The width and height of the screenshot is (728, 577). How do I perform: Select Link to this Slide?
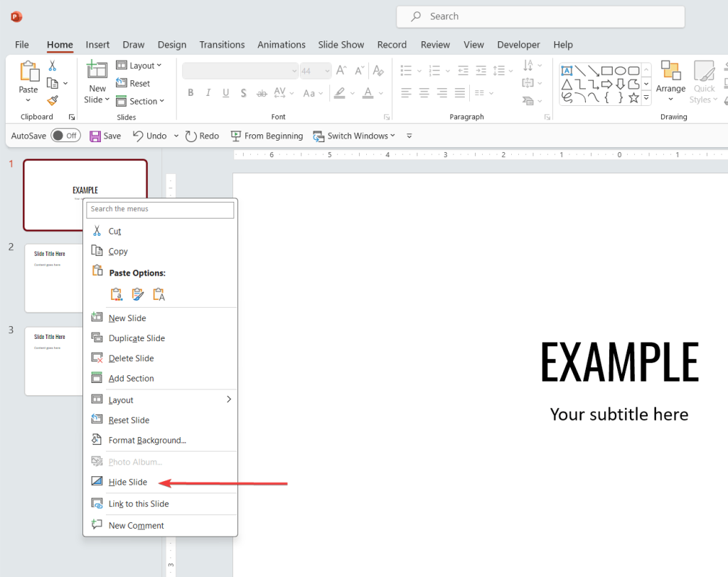[x=160, y=504]
